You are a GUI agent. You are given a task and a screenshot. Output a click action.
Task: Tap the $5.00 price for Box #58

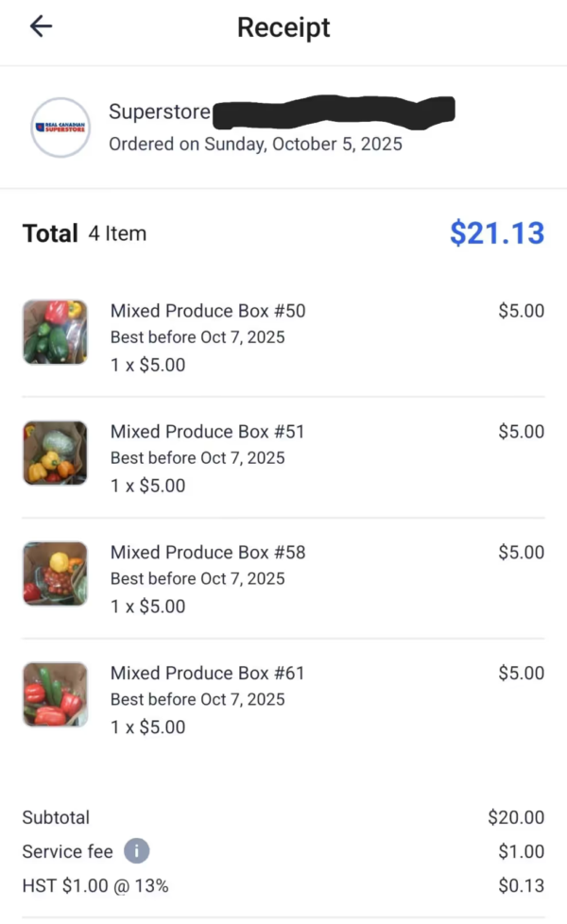(522, 553)
